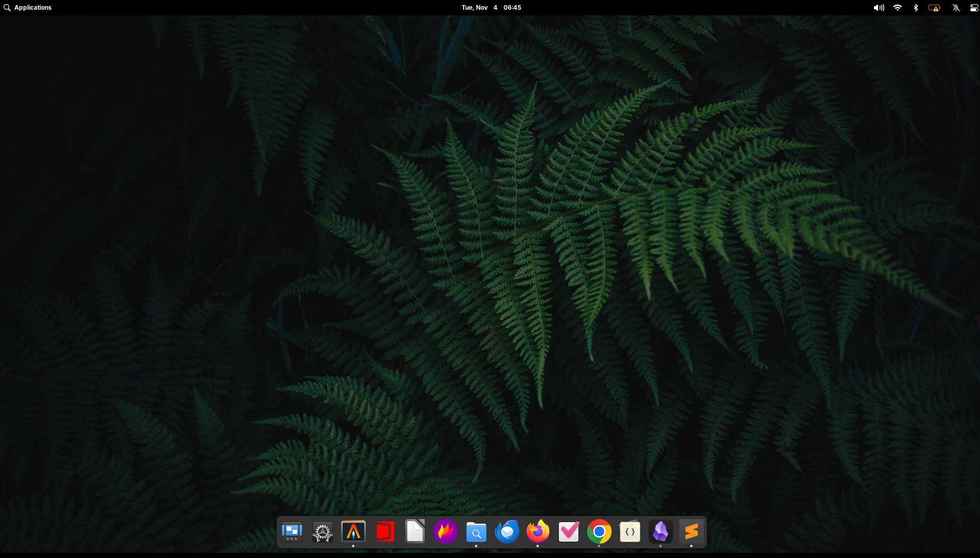
Task: Open the Alacritty terminal in the dock
Action: (353, 532)
